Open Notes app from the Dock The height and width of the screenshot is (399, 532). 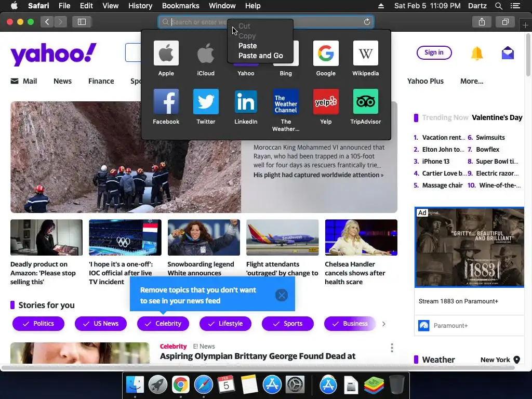coord(249,385)
